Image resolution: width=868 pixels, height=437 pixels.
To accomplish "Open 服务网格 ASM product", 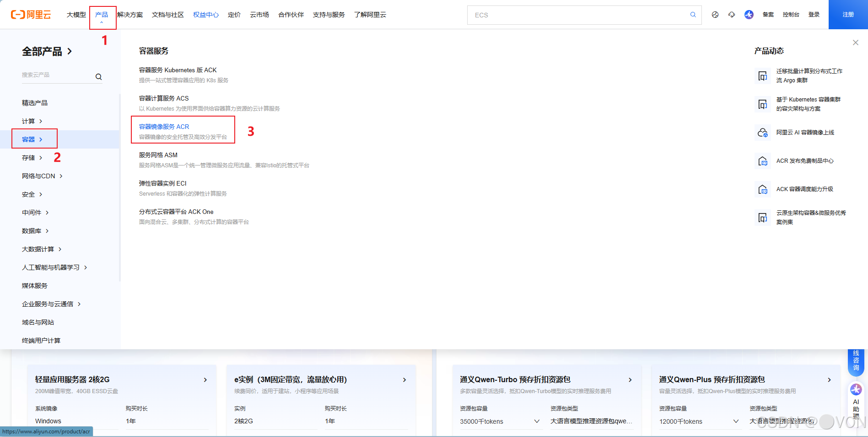I will coord(158,155).
